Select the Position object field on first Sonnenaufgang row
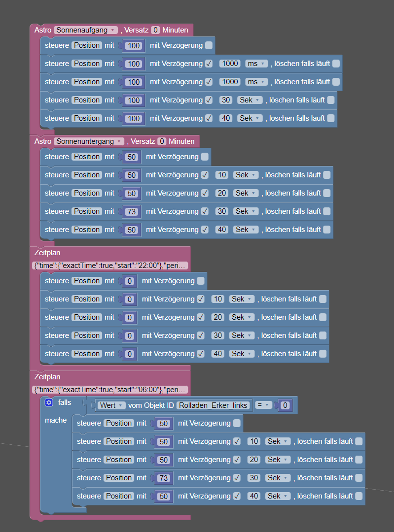The image size is (394, 532). tap(87, 45)
